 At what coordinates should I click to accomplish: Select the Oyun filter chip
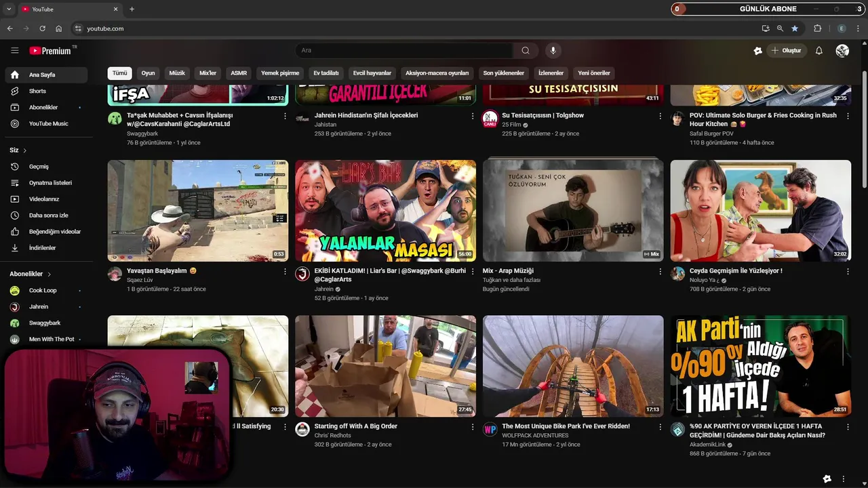(x=148, y=73)
